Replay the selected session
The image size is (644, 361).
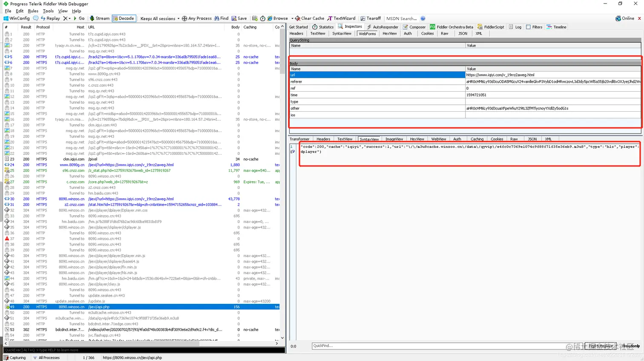(50, 18)
